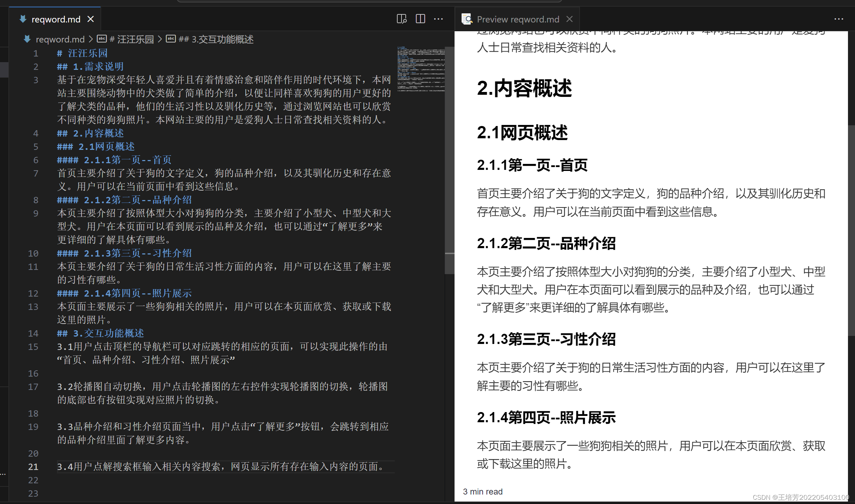The image size is (855, 504).
Task: Click line number 23 in the gutter
Action: point(33,493)
